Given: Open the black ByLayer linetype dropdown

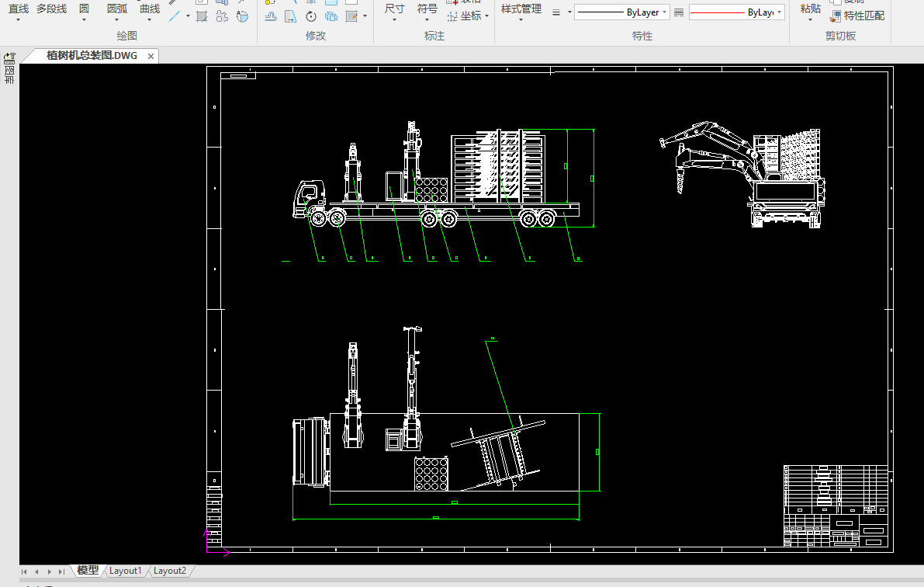Looking at the screenshot, I should pos(665,12).
